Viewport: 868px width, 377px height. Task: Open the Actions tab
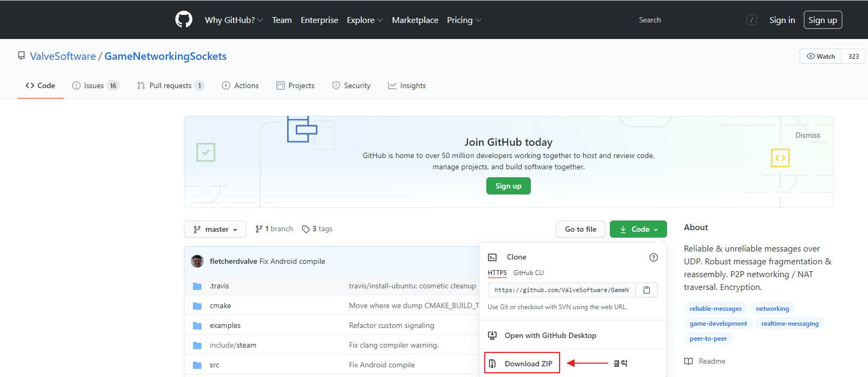[240, 85]
